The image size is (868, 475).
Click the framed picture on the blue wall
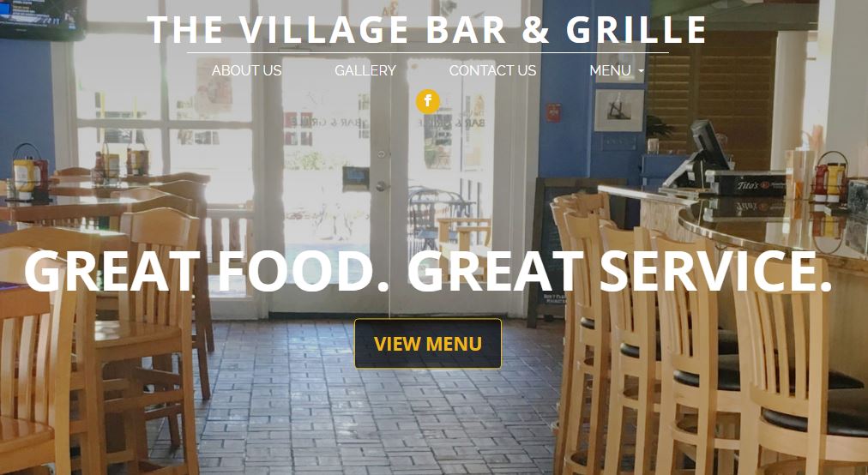pos(619,110)
